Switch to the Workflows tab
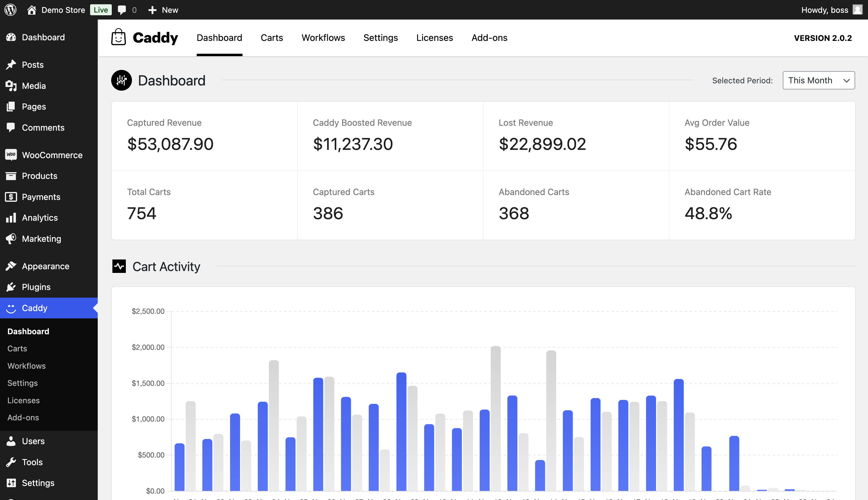Image resolution: width=868 pixels, height=500 pixels. pyautogui.click(x=323, y=38)
